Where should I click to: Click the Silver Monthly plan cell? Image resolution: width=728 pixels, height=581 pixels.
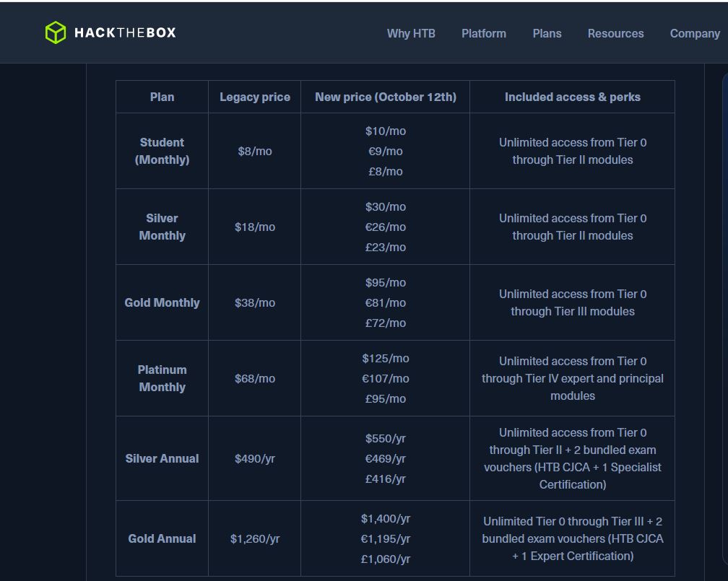(162, 227)
